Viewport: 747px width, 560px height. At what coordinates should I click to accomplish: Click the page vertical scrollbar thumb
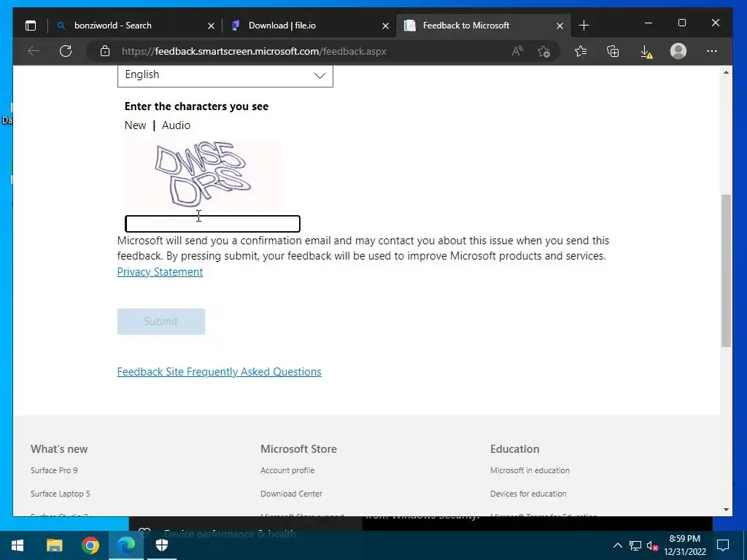pos(726,271)
